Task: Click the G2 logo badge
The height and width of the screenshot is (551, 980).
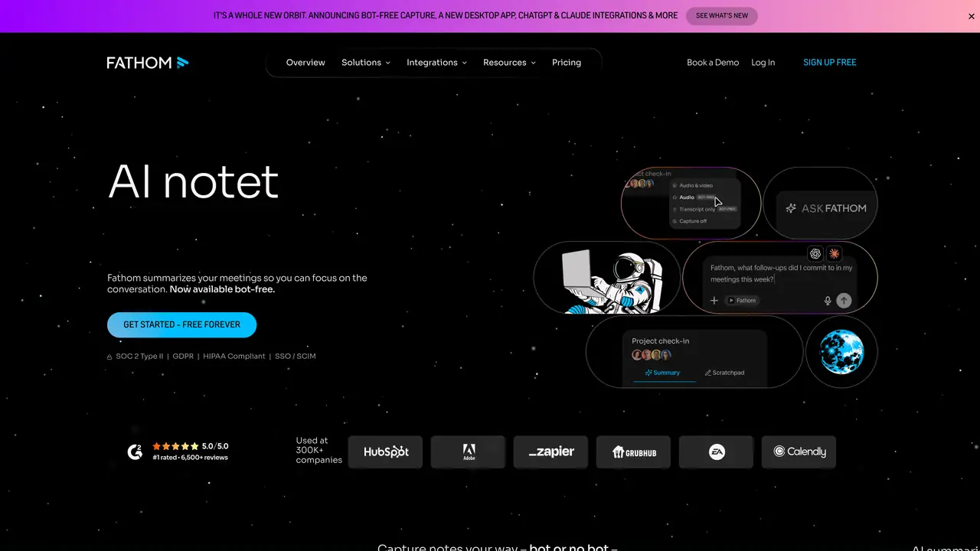Action: pyautogui.click(x=135, y=452)
